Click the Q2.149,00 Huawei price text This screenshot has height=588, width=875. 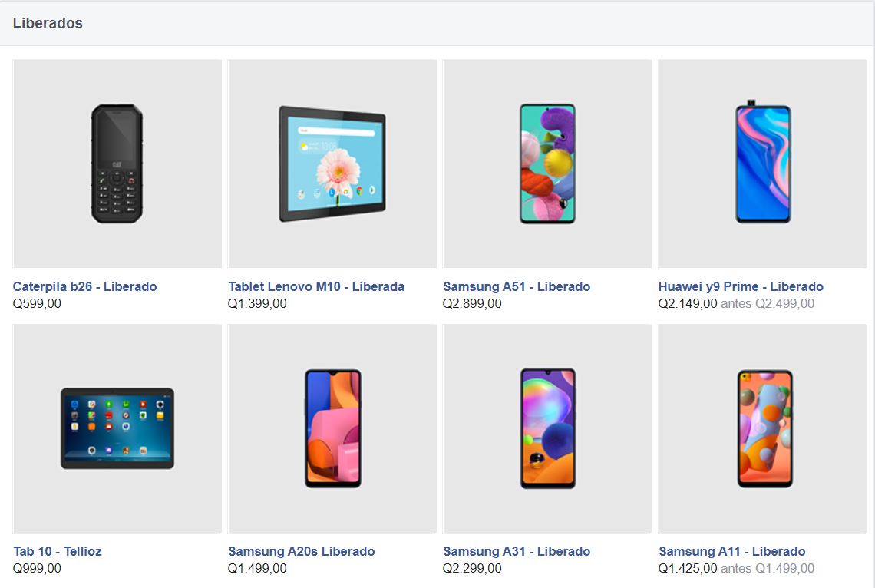[688, 303]
